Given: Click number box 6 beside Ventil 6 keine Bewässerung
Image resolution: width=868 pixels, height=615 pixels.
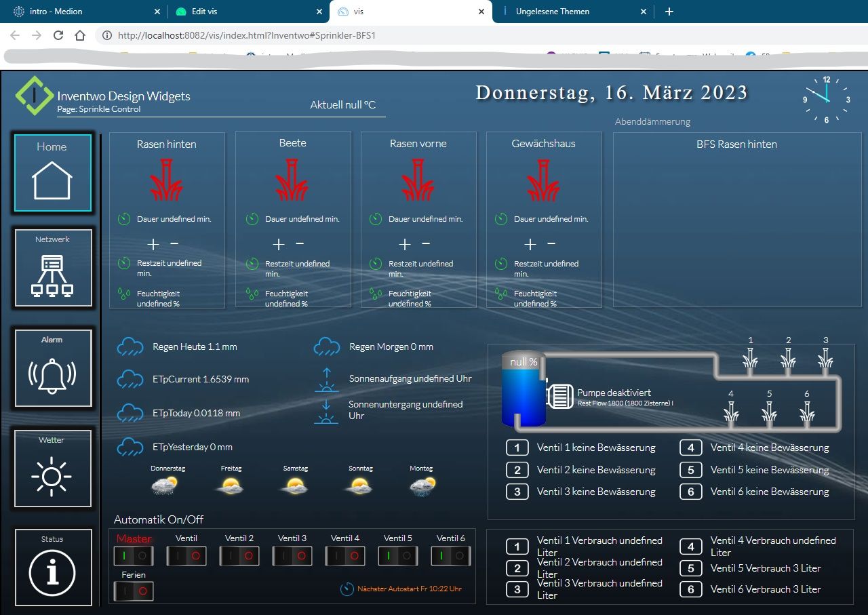Looking at the screenshot, I should tap(690, 492).
